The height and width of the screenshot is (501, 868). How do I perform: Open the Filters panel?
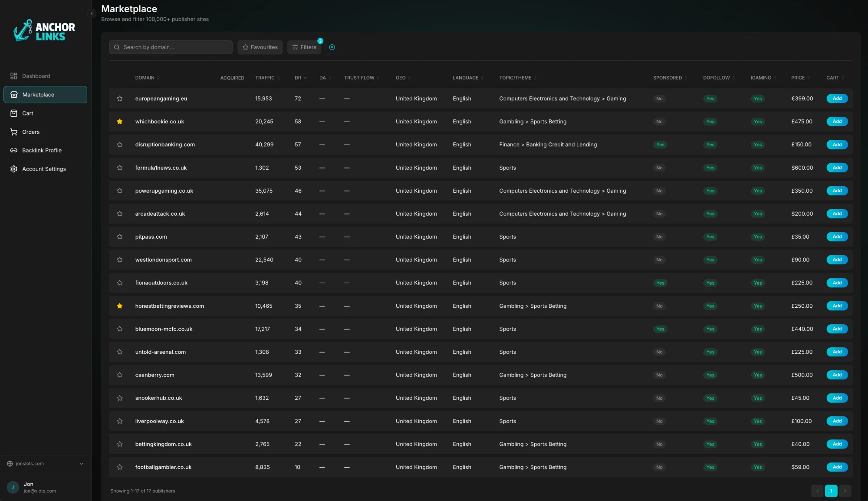pos(304,47)
